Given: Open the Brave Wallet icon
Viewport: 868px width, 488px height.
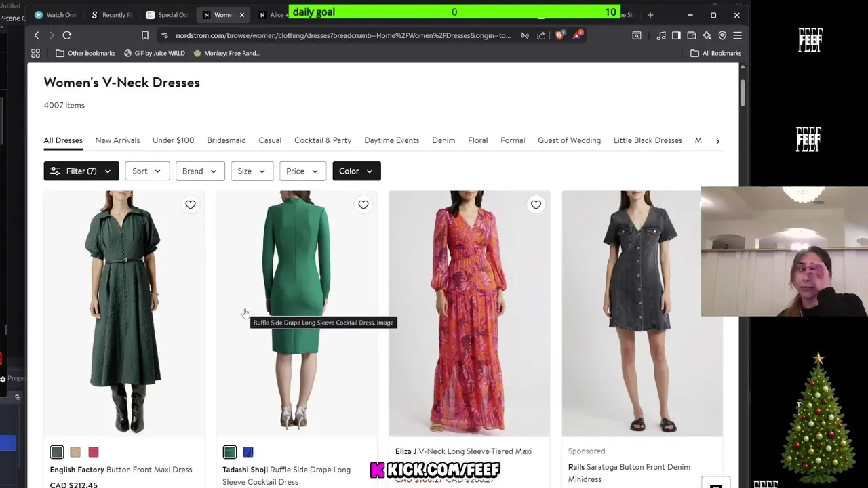Looking at the screenshot, I should pyautogui.click(x=692, y=35).
